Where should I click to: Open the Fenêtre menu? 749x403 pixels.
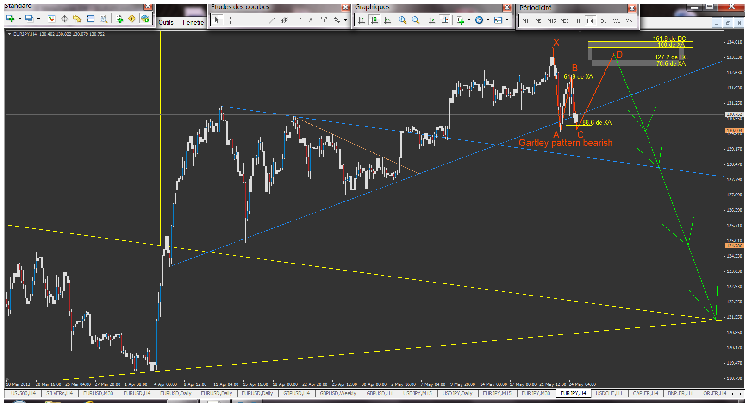point(193,22)
